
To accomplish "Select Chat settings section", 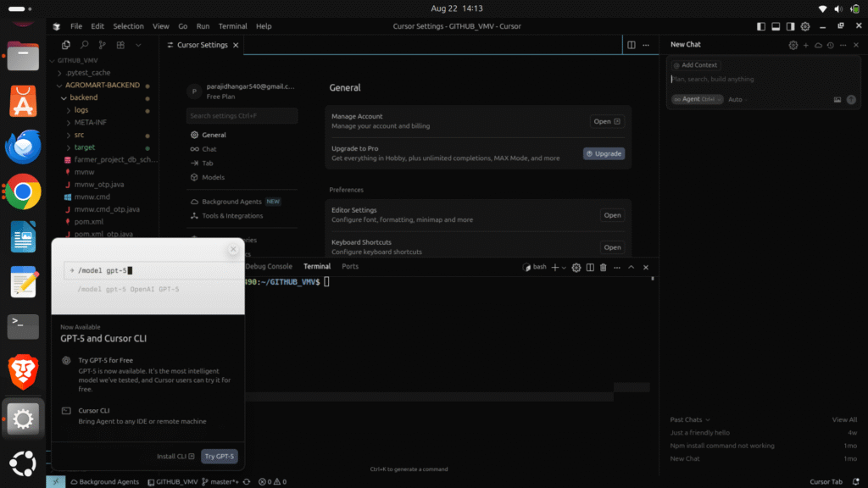I will tap(209, 149).
